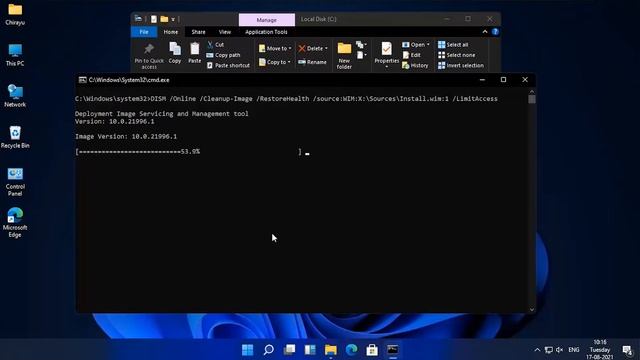Select the Control Panel desktop icon
This screenshot has width=640, height=360.
coord(15,182)
